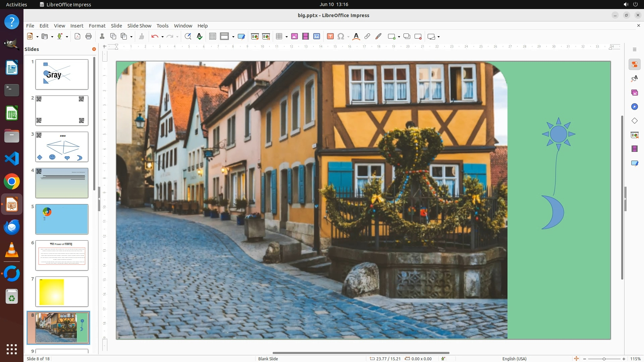The height and width of the screenshot is (362, 644).
Task: Open the Insert Table dropdown arrow
Action: tap(286, 37)
